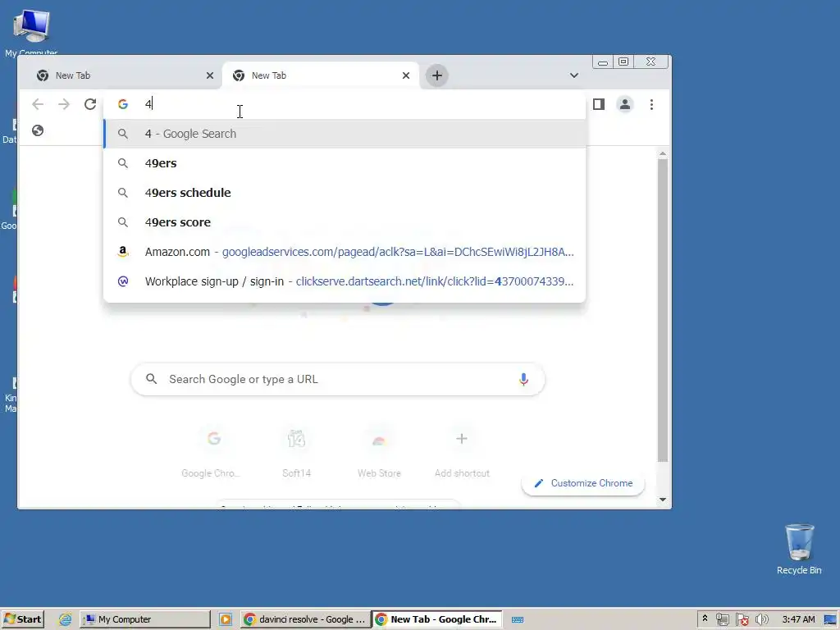Open the Recycle Bin desktop icon

coord(799,549)
